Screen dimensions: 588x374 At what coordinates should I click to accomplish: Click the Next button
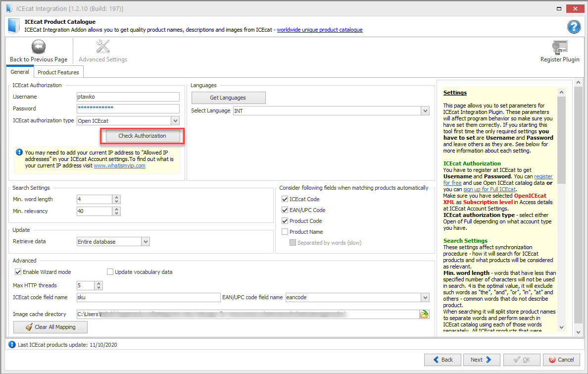(x=482, y=360)
